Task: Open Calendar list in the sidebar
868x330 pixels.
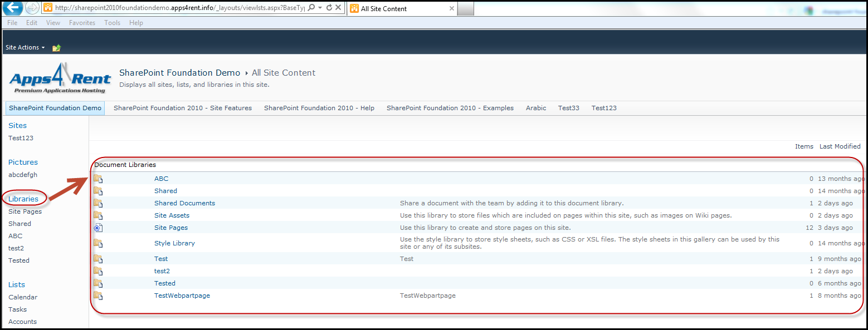Action: [x=23, y=297]
